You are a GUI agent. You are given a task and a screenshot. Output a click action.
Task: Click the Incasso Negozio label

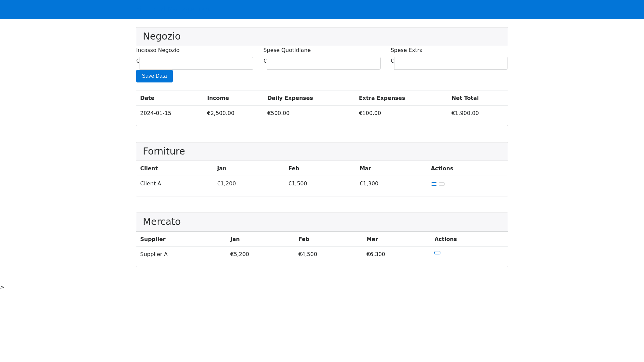158,50
